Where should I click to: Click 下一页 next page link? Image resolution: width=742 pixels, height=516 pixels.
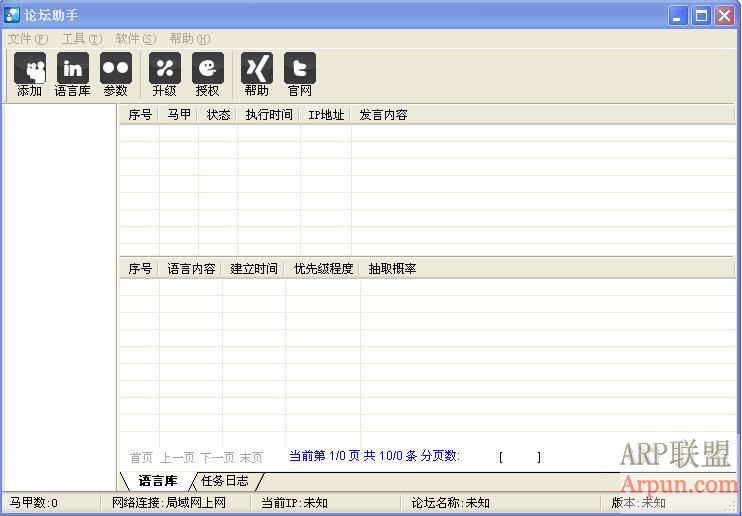pyautogui.click(x=218, y=457)
